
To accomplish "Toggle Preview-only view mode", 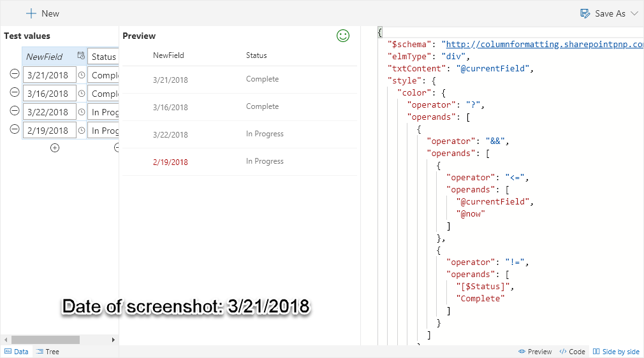I will click(x=535, y=352).
